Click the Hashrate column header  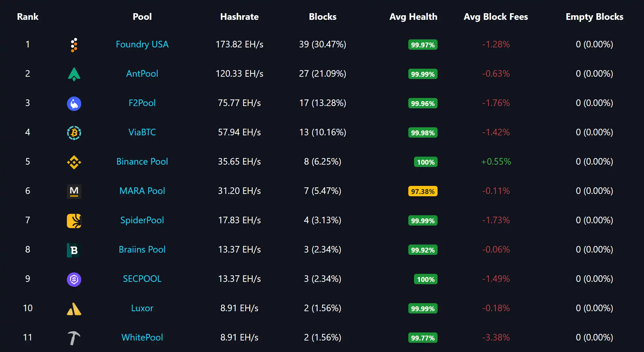point(239,17)
